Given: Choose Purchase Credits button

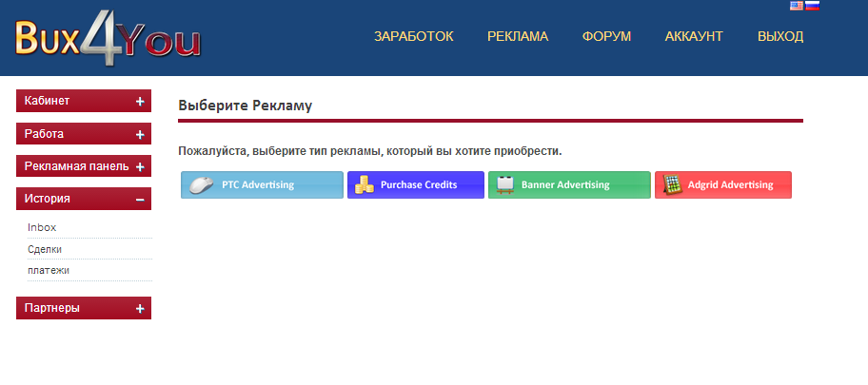Looking at the screenshot, I should click(x=416, y=184).
